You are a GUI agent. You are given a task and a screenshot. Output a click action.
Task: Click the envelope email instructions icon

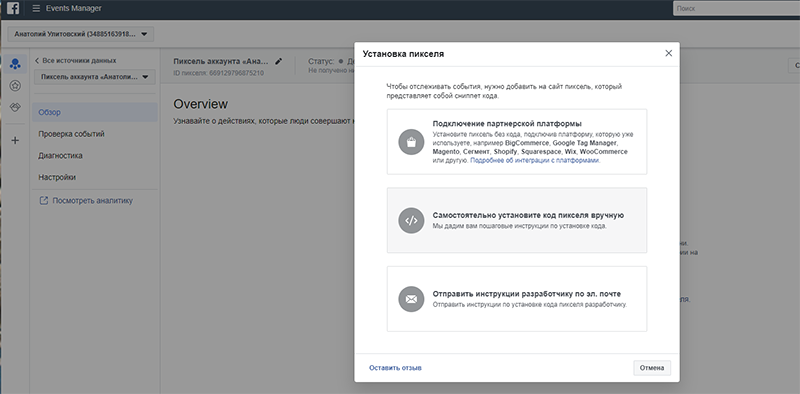pos(411,299)
